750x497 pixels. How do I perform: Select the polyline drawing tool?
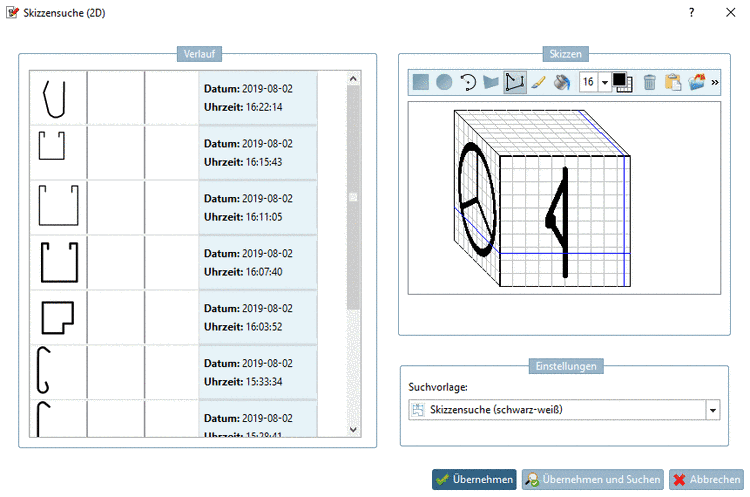tap(515, 82)
